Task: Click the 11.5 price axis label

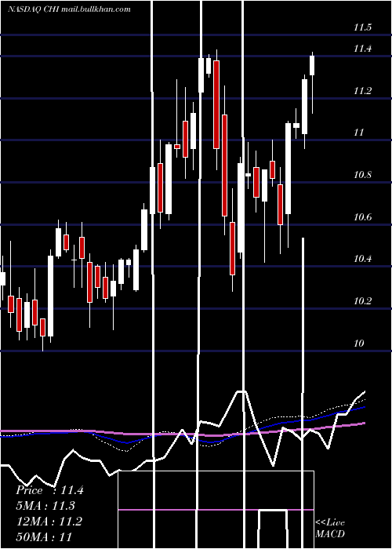Action: tap(362, 27)
